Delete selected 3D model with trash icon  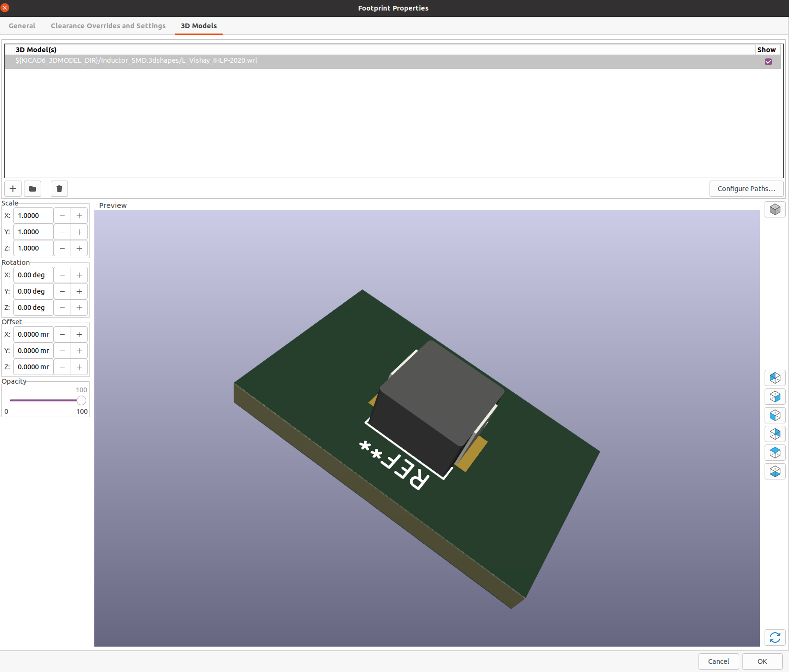pos(59,189)
